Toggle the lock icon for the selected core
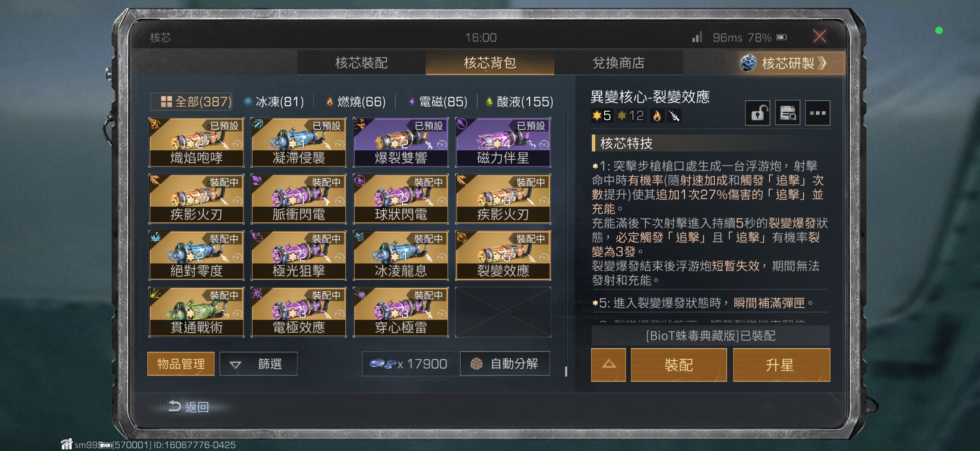The image size is (980, 451). (x=757, y=113)
